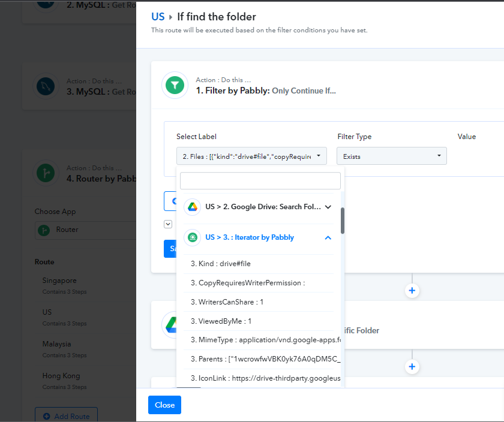This screenshot has width=504, height=422.
Task: Select 3. Parents option
Action: point(262,359)
